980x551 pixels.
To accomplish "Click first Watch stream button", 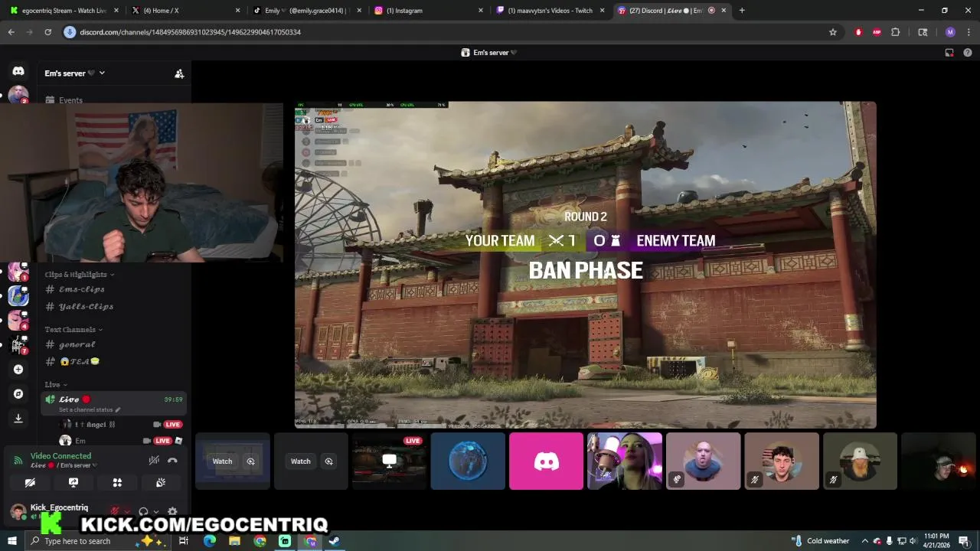I will point(222,461).
